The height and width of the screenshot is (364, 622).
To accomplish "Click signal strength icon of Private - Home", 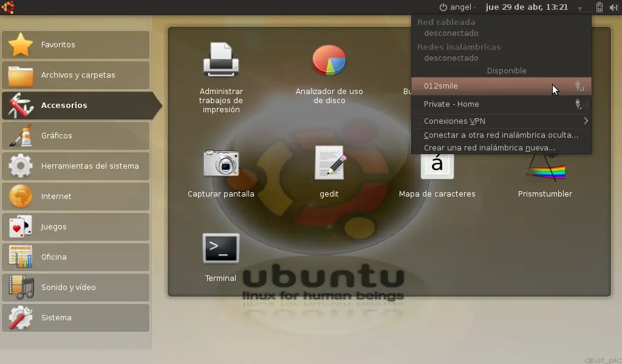I will click(x=581, y=104).
